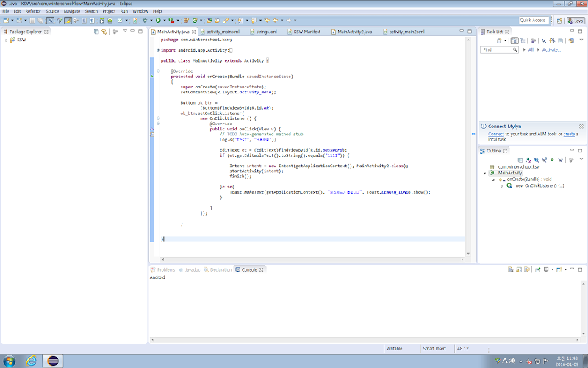Toggle Mark Occurrences in the toolbar
Screen dimensions: 588x368
(68, 21)
